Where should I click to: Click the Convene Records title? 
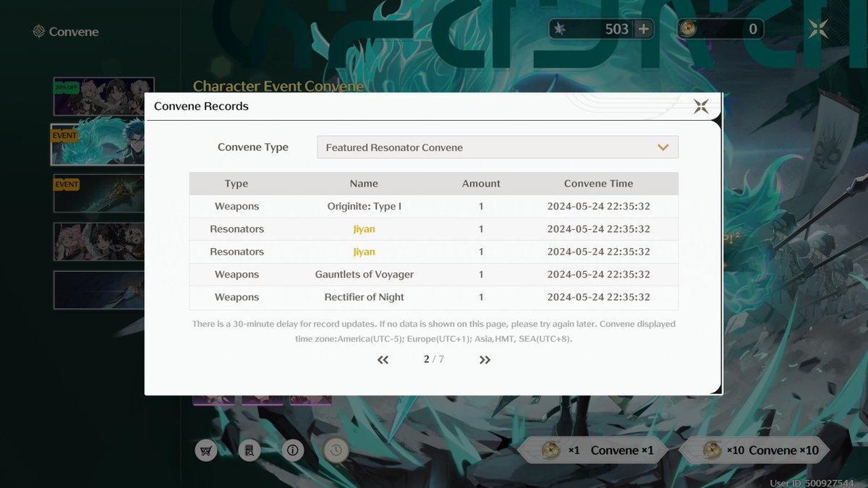[201, 106]
